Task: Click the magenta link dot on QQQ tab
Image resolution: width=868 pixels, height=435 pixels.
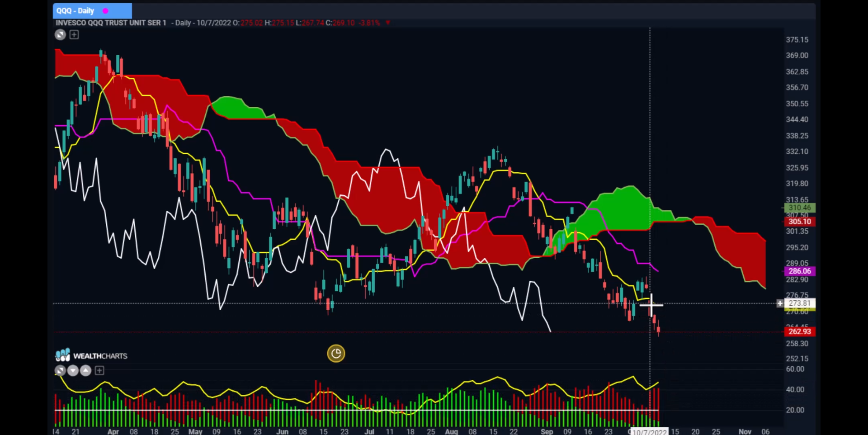Action: pyautogui.click(x=105, y=11)
